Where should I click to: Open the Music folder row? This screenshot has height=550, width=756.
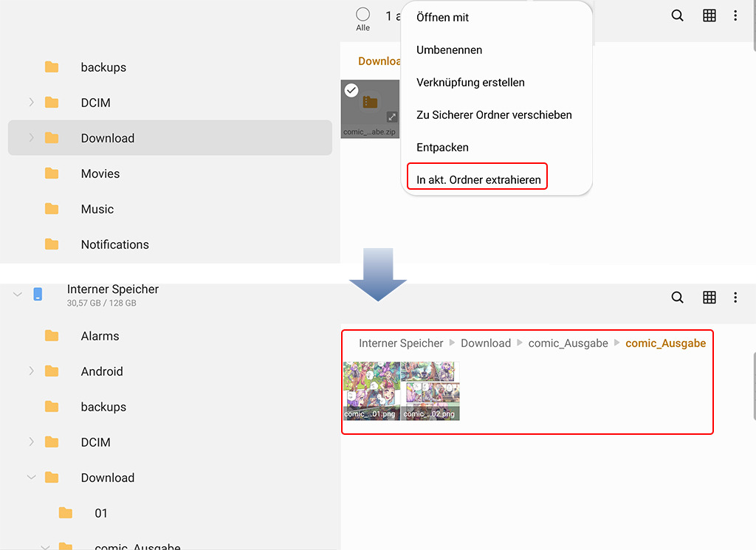171,209
